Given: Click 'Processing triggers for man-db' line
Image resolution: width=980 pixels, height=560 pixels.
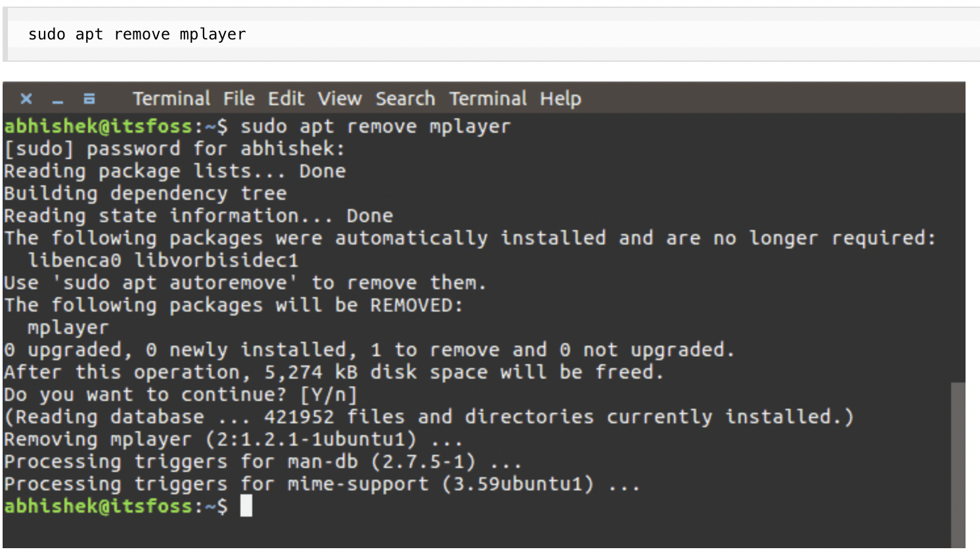Looking at the screenshot, I should [x=263, y=461].
